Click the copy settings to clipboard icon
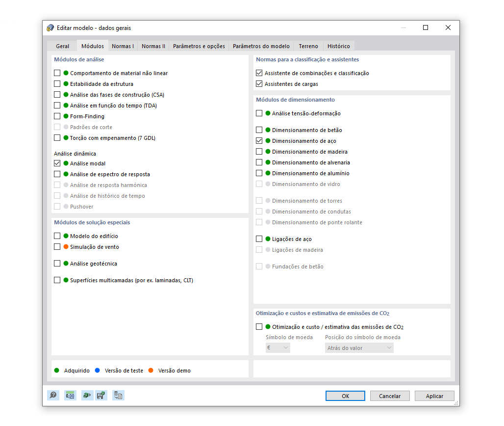504x426 pixels. pyautogui.click(x=118, y=395)
